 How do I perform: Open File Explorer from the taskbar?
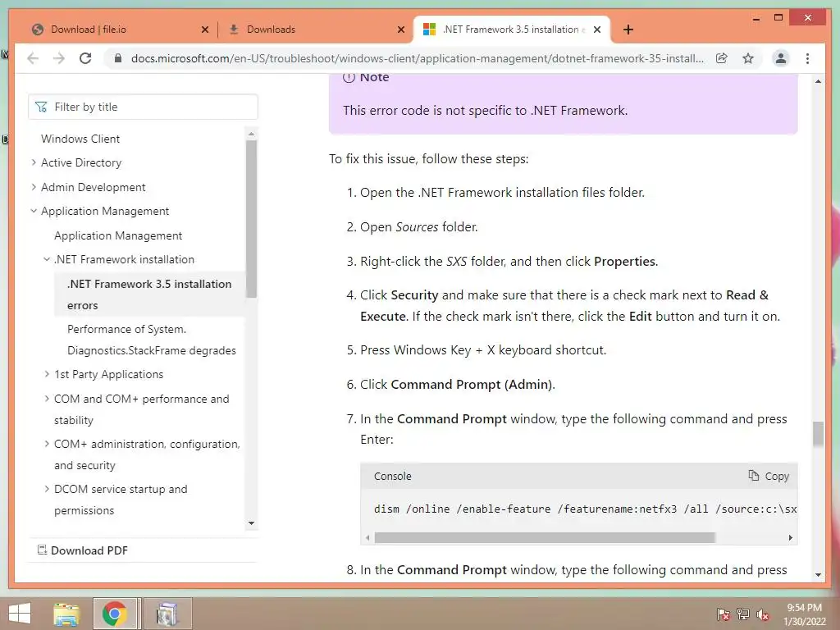coord(66,614)
